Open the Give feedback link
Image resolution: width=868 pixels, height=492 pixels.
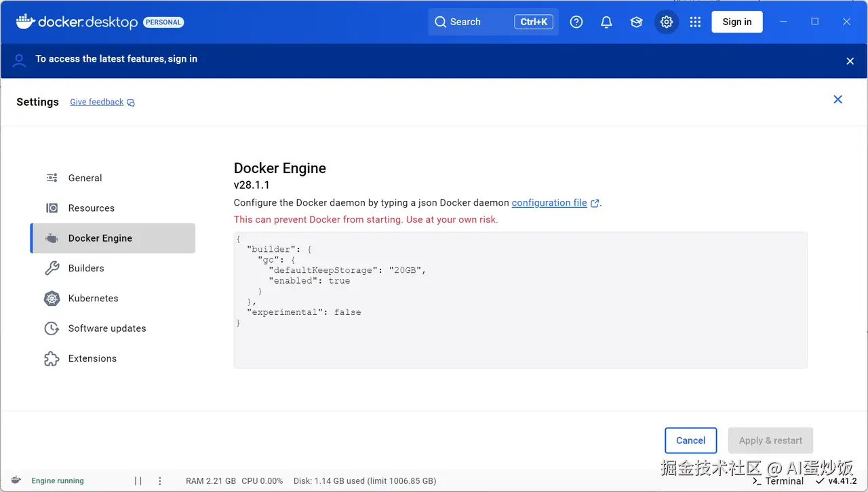click(x=97, y=102)
